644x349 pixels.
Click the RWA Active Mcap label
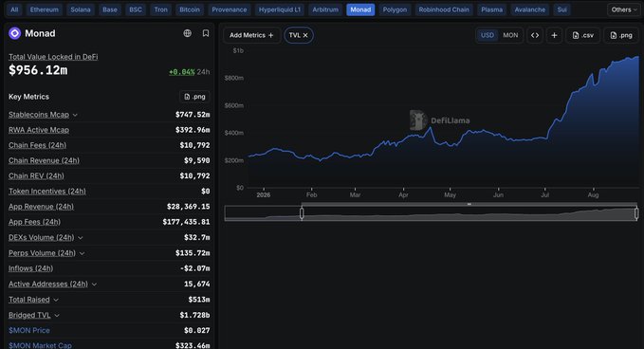(x=39, y=130)
